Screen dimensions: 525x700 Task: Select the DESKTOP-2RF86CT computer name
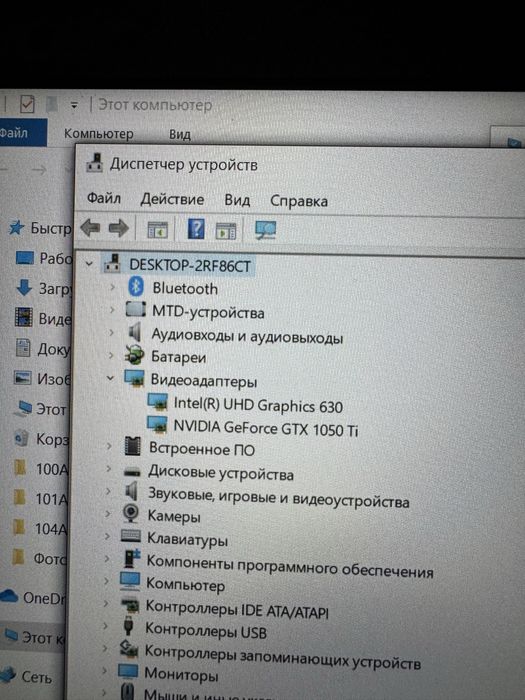(190, 266)
